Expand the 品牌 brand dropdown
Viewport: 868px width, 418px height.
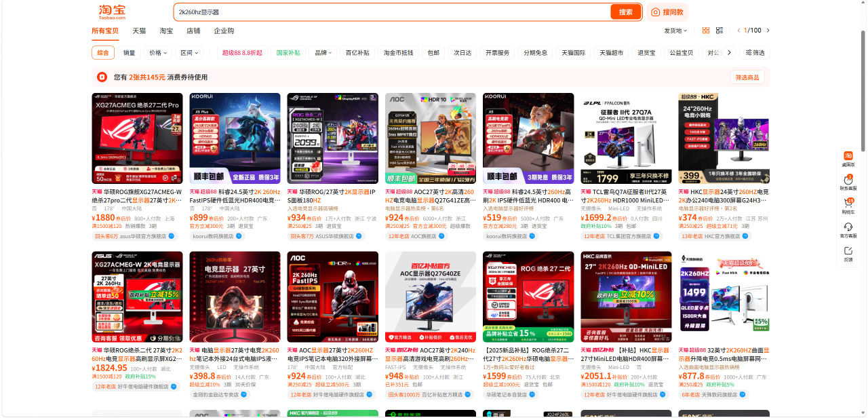[x=323, y=53]
